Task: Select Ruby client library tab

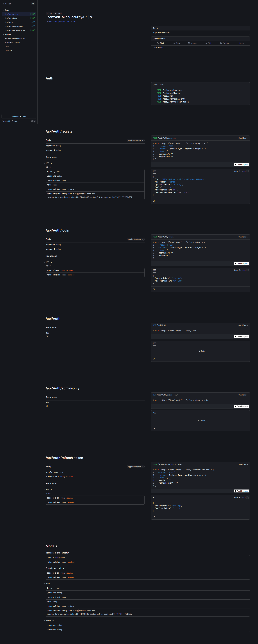Action: 177,43
